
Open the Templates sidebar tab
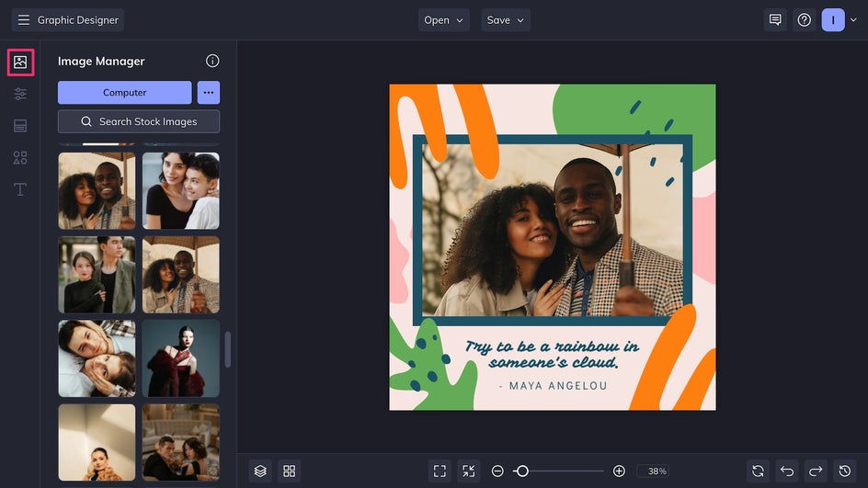coord(20,126)
